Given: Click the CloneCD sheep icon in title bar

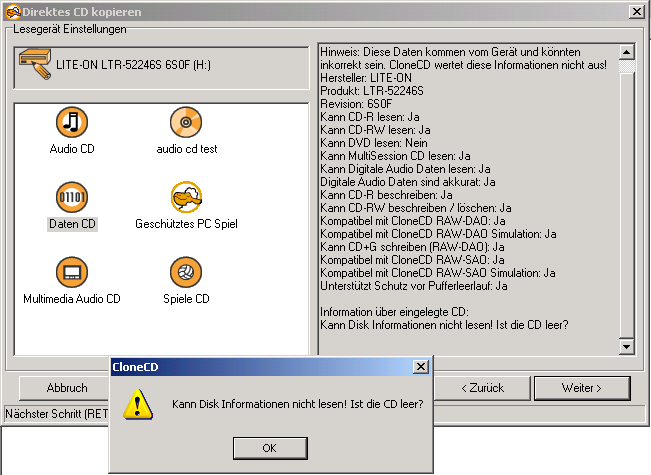Looking at the screenshot, I should click(x=12, y=12).
